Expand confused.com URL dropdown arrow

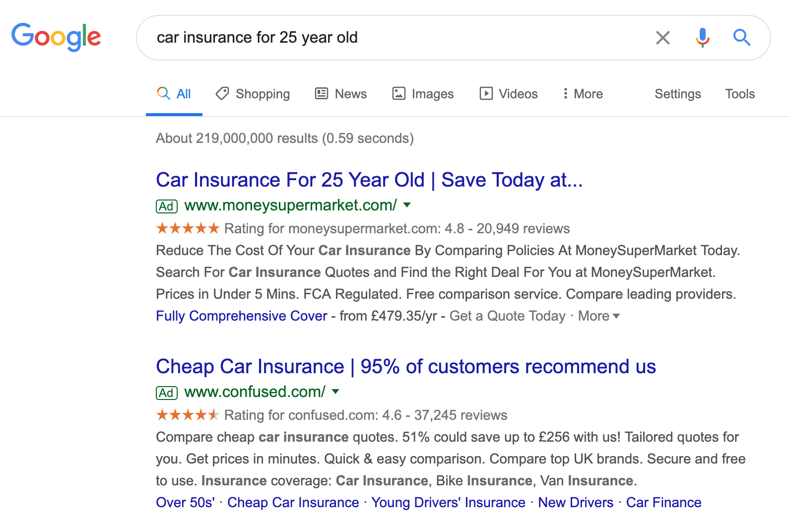click(335, 392)
